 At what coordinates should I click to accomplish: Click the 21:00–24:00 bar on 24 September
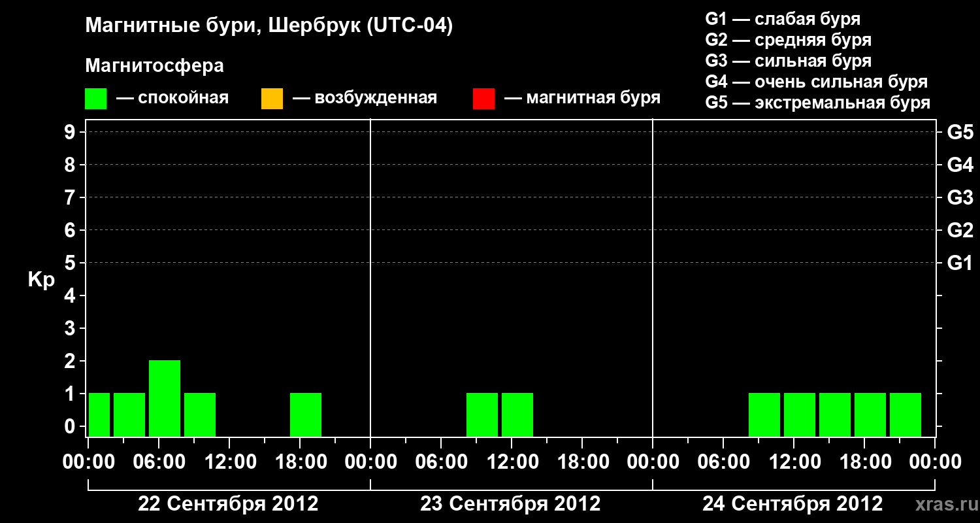click(906, 414)
